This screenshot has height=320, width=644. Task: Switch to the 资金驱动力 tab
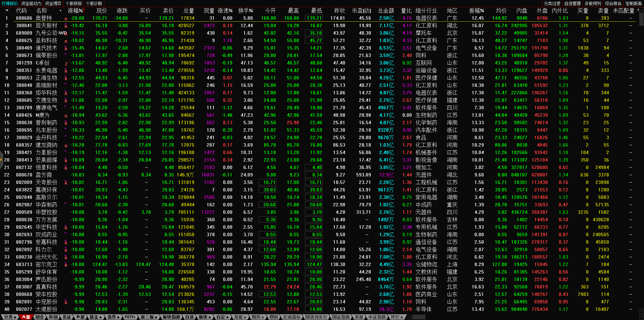point(31,3)
